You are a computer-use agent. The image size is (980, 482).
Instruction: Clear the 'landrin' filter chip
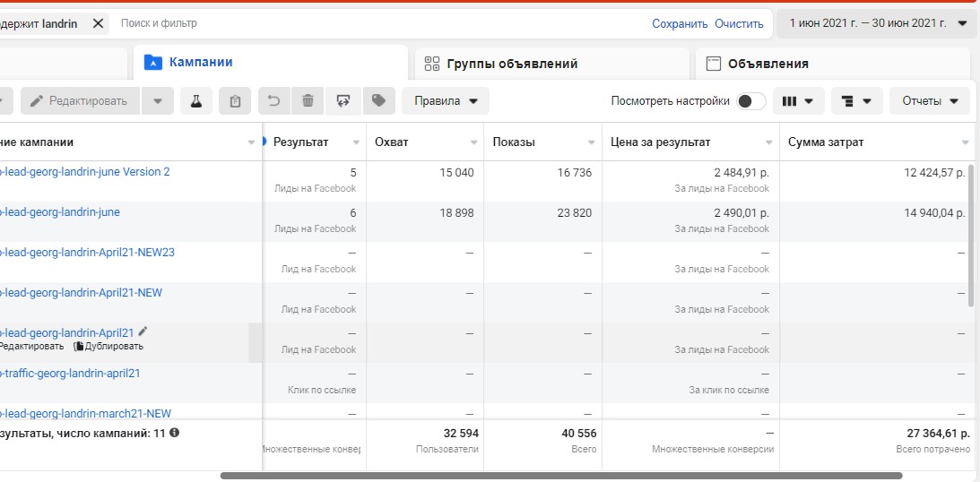coord(98,23)
